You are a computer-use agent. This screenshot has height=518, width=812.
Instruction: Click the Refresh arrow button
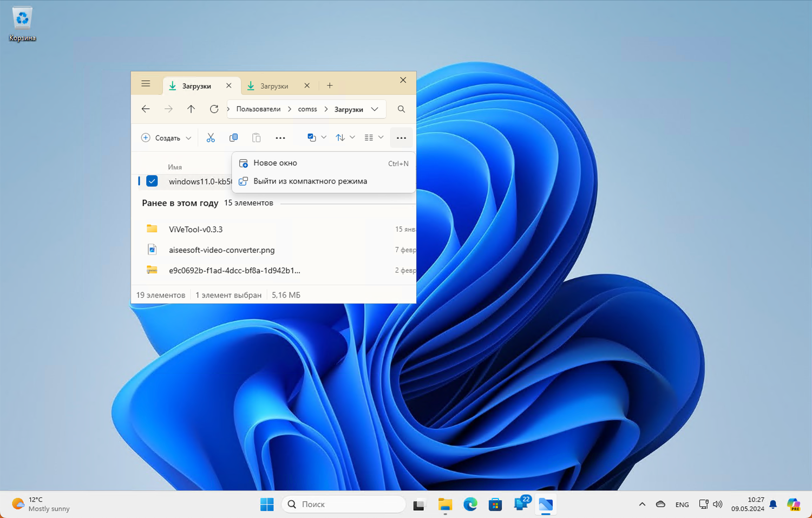214,109
